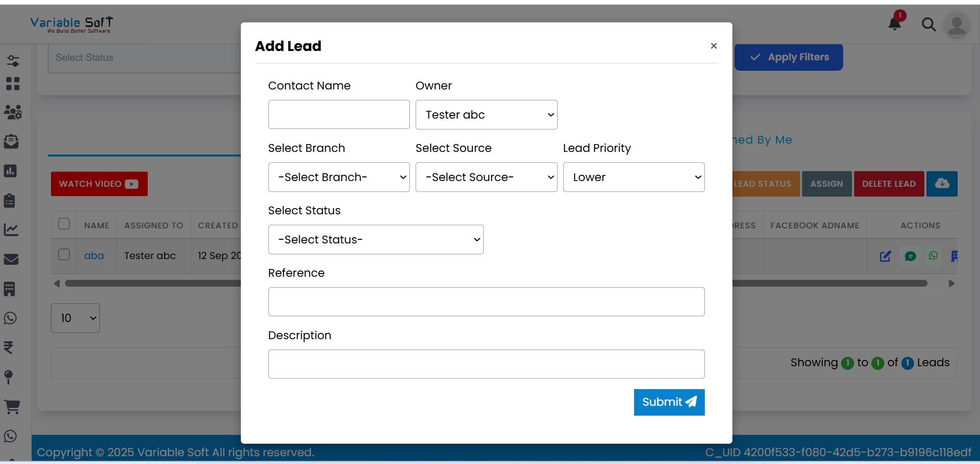Open the map pin sidebar icon
The image size is (980, 464).
[8, 377]
